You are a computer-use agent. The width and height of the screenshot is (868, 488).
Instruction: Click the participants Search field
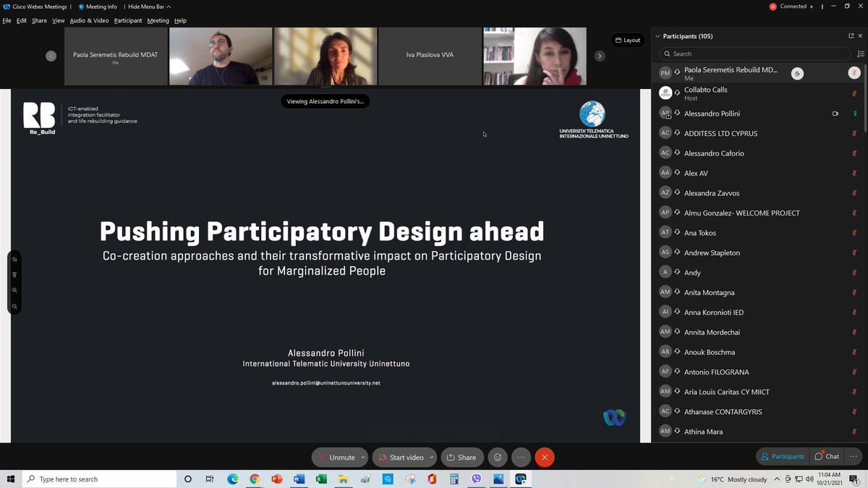[x=754, y=53]
